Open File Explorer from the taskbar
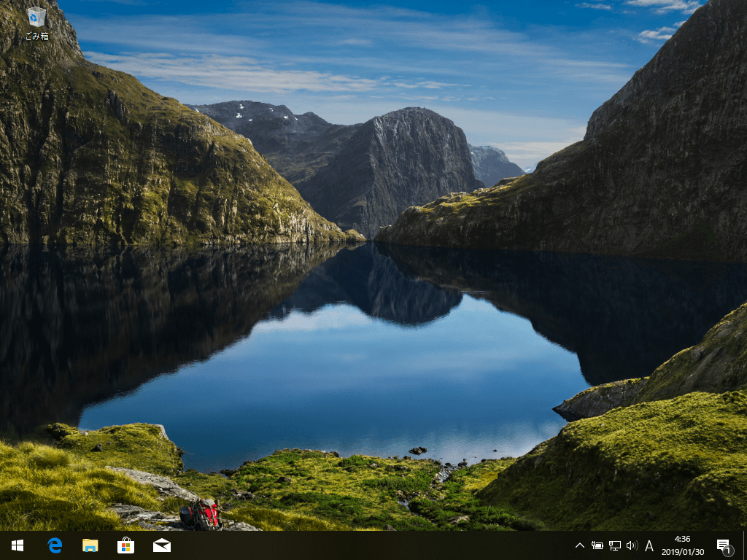 click(90, 545)
